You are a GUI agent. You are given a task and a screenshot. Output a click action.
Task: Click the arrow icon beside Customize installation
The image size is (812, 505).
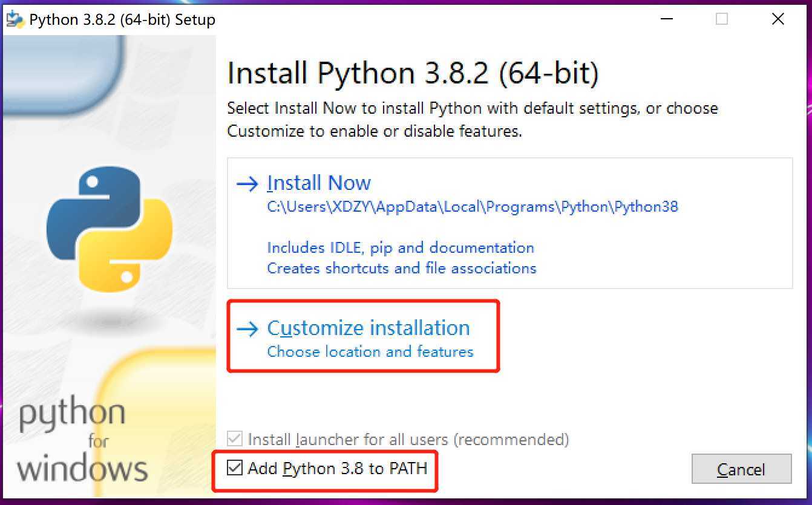click(x=247, y=328)
